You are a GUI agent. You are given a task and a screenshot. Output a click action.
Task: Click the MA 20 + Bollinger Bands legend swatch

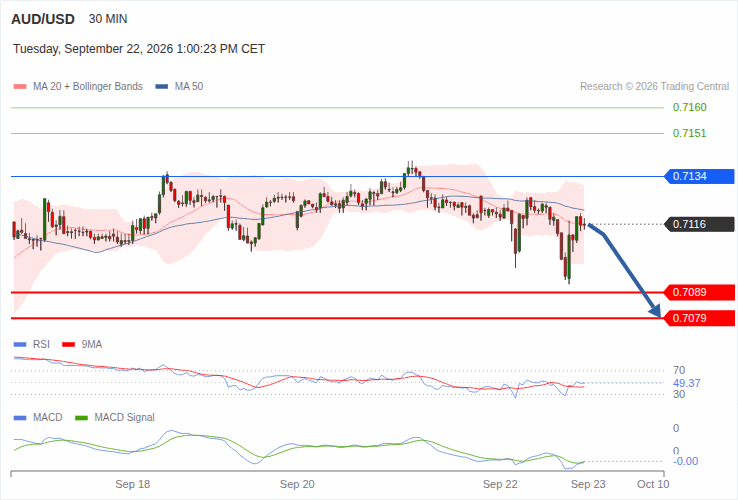click(x=20, y=87)
